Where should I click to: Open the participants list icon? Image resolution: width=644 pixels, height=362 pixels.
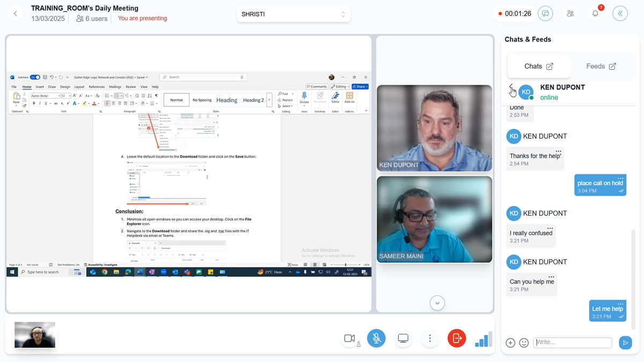(570, 14)
